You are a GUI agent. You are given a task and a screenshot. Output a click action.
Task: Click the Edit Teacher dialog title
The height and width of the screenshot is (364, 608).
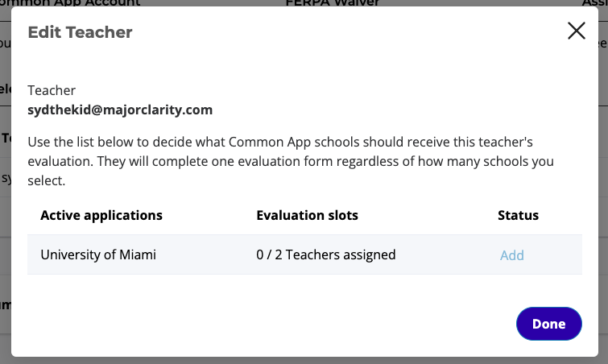tap(80, 32)
